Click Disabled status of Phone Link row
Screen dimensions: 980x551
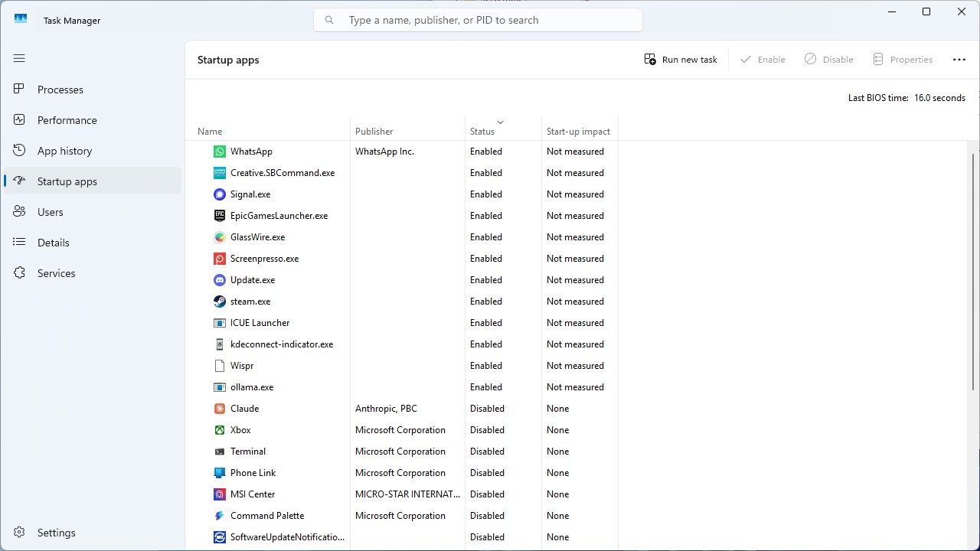coord(487,473)
